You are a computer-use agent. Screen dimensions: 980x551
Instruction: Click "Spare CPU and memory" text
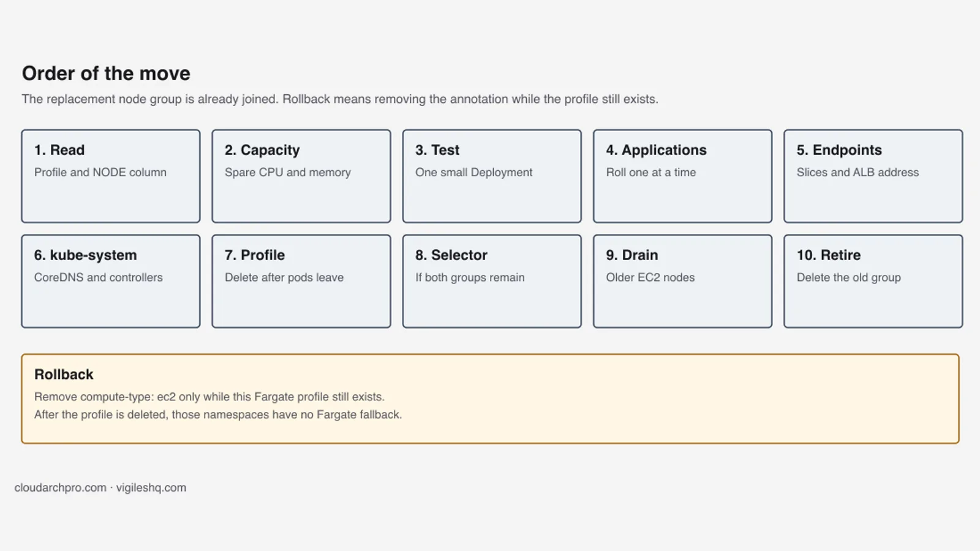tap(288, 173)
